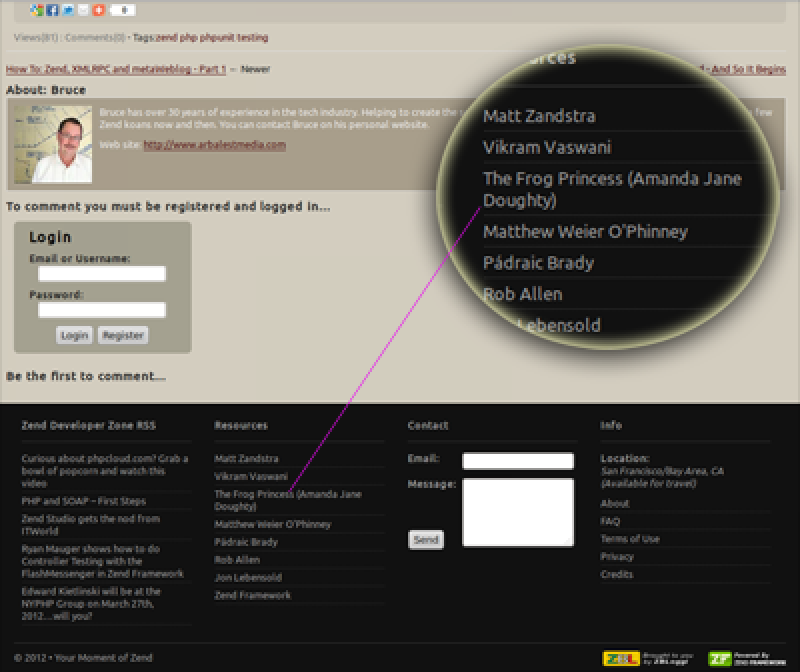Image resolution: width=800 pixels, height=672 pixels.
Task: Share the post via the Google icon
Action: click(37, 10)
